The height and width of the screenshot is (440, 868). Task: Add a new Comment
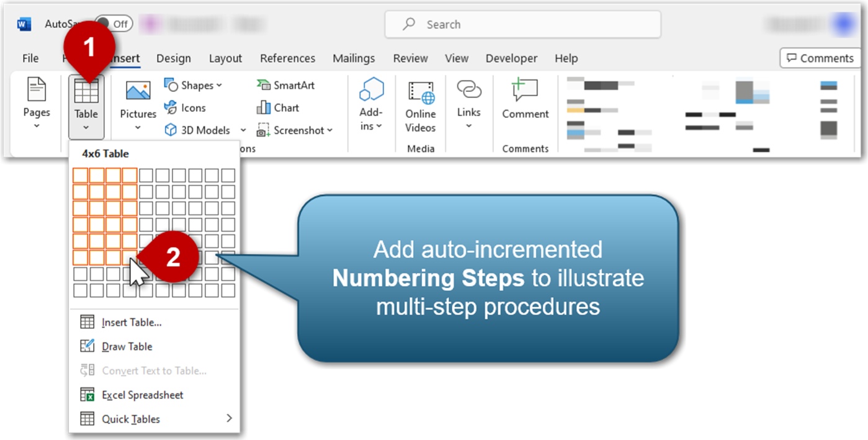tap(525, 102)
